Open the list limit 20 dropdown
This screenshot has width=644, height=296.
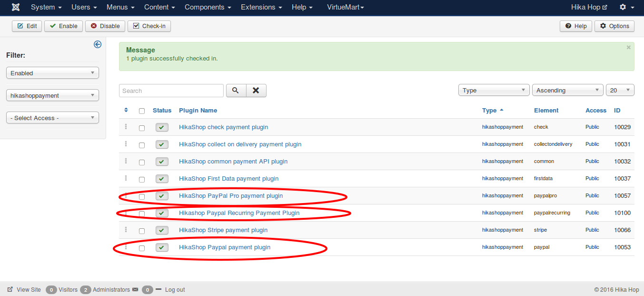tap(620, 90)
